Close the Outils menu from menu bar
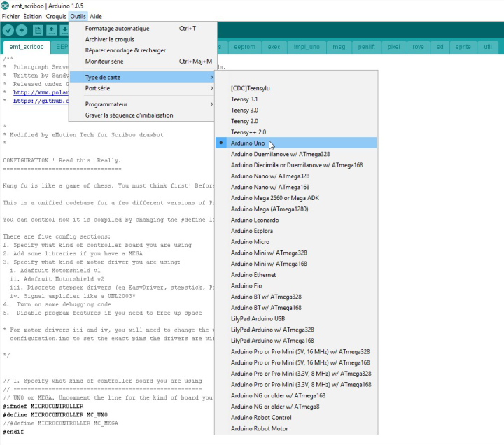Image resolution: width=504 pixels, height=445 pixels. click(x=78, y=16)
